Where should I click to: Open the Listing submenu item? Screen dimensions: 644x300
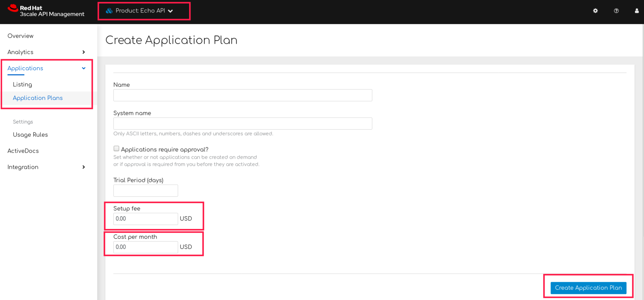(22, 84)
